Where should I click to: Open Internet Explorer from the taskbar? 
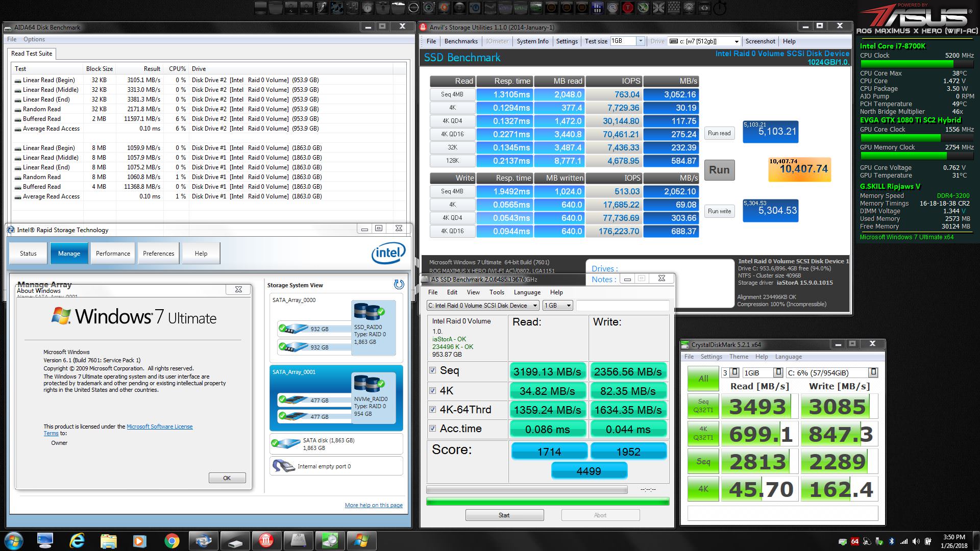77,541
